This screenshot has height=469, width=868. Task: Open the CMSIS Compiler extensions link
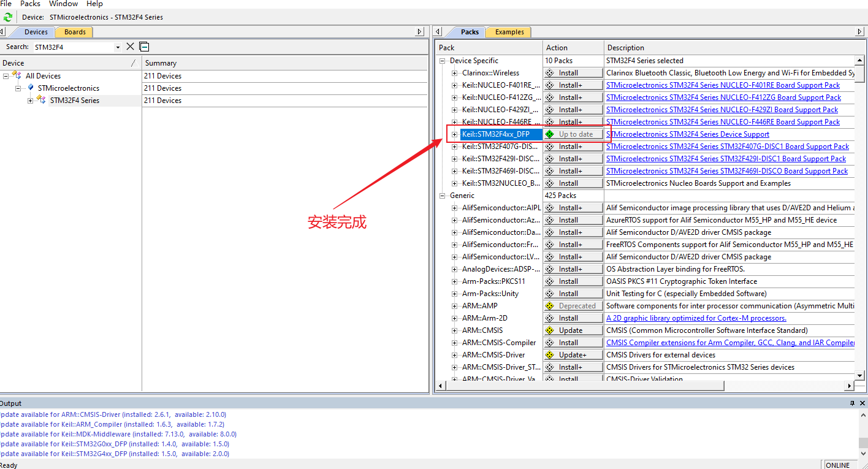pos(730,343)
